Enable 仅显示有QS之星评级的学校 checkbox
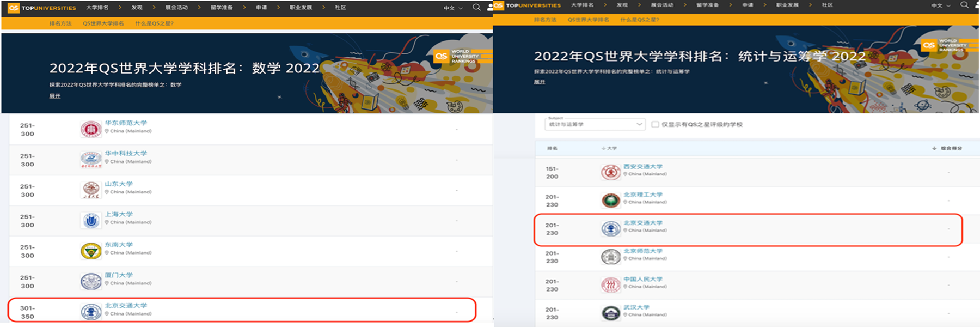The image size is (980, 327). 655,124
